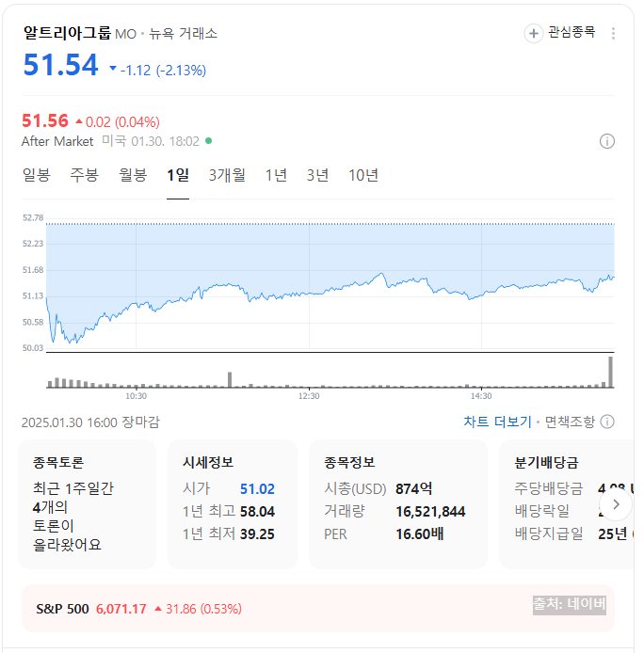The height and width of the screenshot is (653, 644).
Task: Click the 알트리아그룹 stock name
Action: (x=67, y=33)
